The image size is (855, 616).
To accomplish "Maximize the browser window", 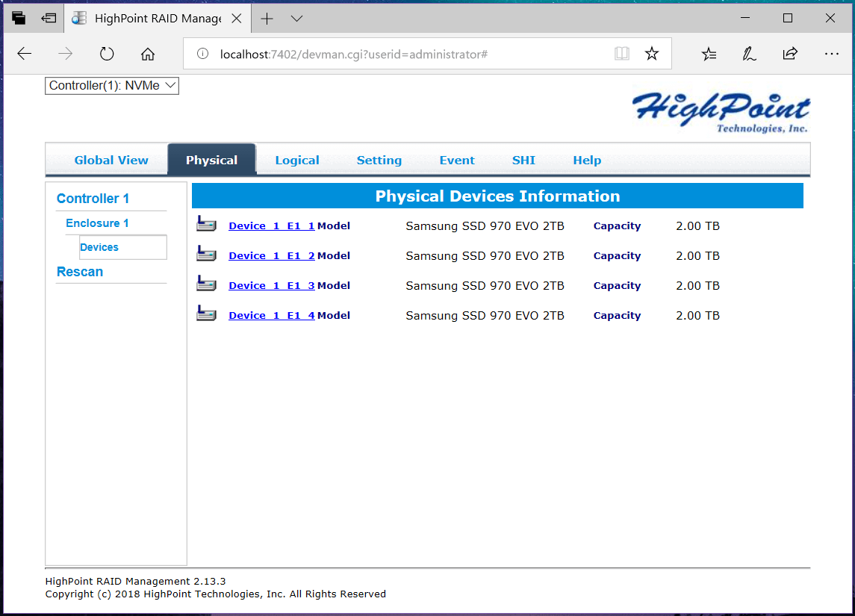I will pyautogui.click(x=787, y=18).
